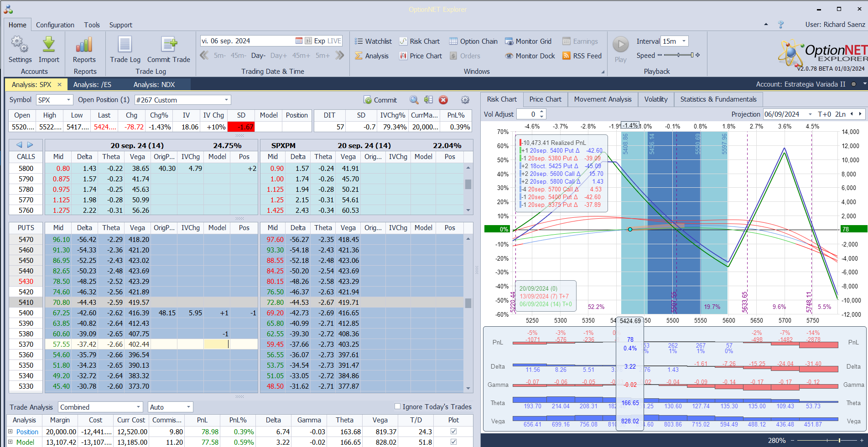
Task: Collapse the ribbon with the up arrow
Action: (766, 25)
